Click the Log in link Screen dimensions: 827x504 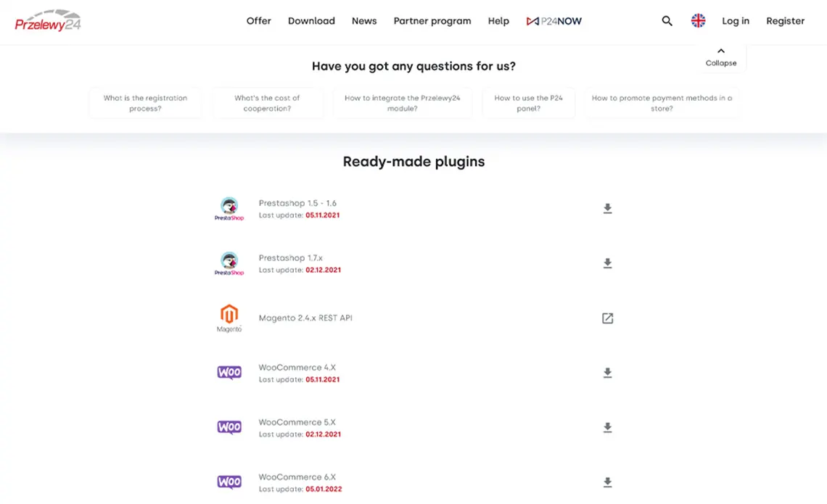click(735, 21)
